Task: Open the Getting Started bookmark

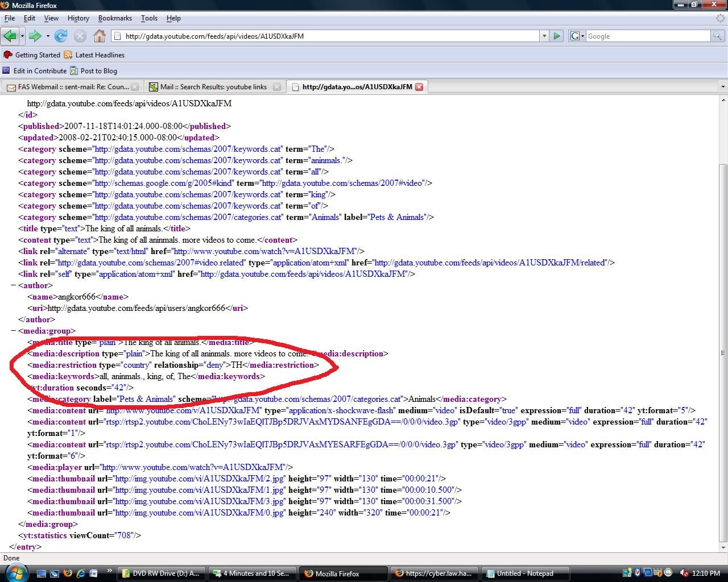Action: (x=32, y=55)
